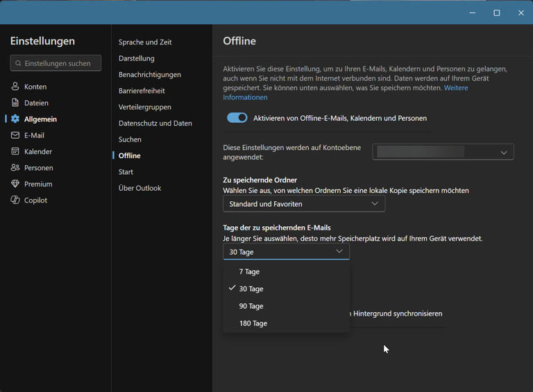This screenshot has height=392, width=533.
Task: Click the E-Mail envelope icon
Action: coord(15,135)
